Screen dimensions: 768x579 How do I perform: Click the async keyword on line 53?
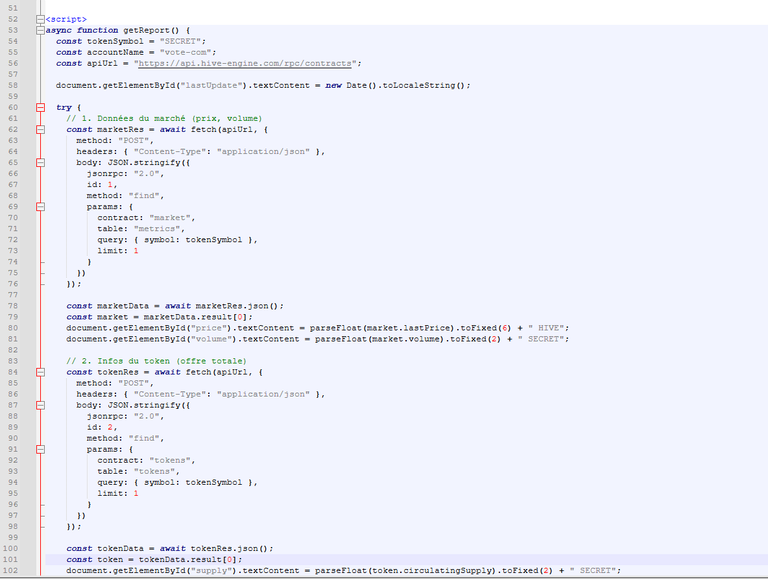(x=58, y=30)
